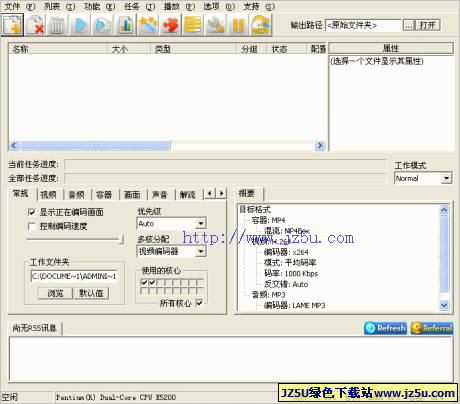Click the file list horizontal scrollbar thumb
Viewport: 460px width, 404px height.
point(96,145)
